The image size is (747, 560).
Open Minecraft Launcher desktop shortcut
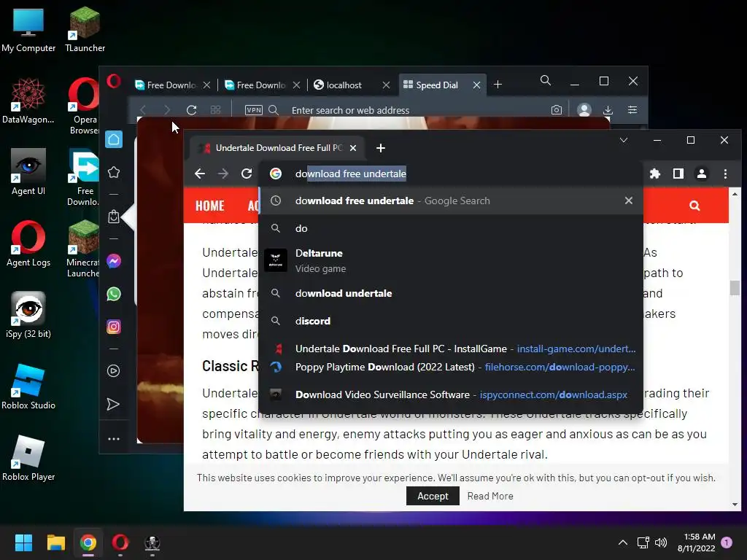tap(83, 249)
